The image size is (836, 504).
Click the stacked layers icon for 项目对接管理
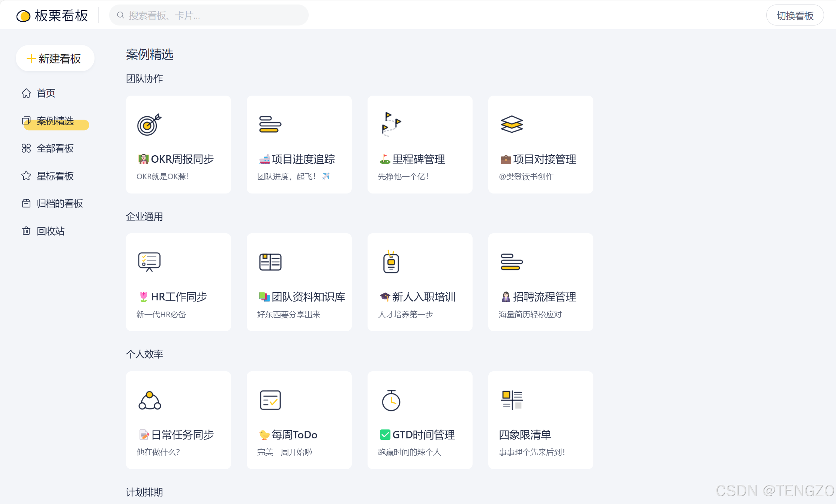click(512, 124)
